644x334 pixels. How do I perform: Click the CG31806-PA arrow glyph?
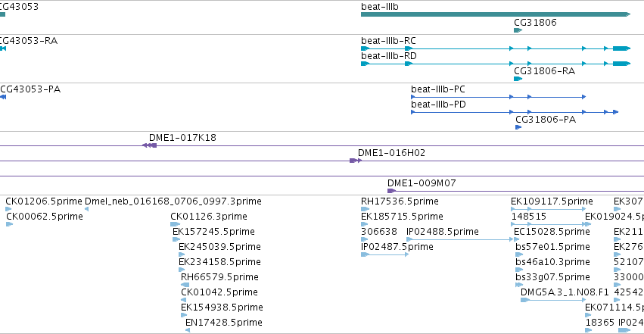pos(518,127)
